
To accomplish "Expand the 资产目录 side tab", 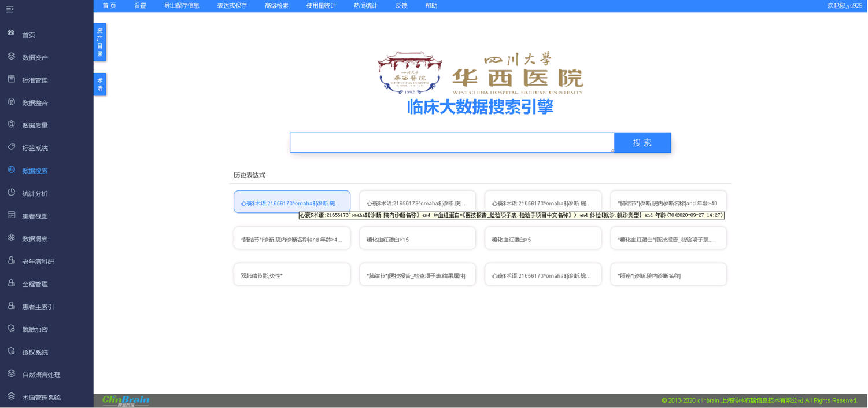I will [x=100, y=42].
